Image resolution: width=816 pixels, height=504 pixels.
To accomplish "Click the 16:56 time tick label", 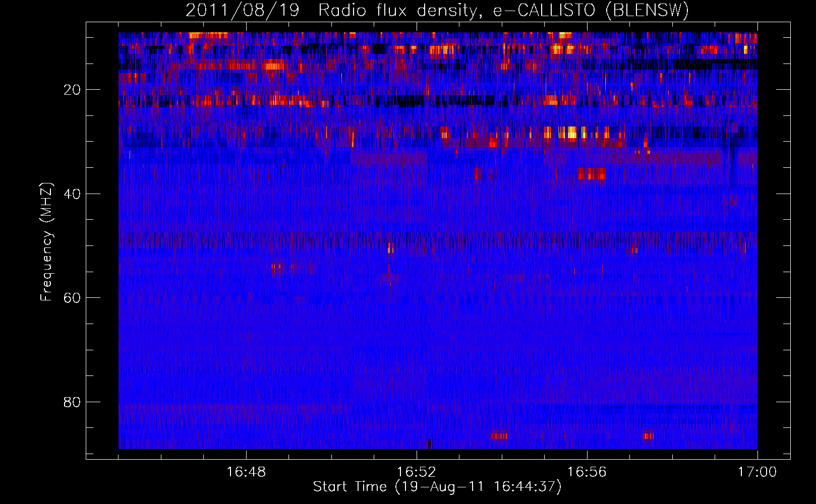I will click(587, 472).
